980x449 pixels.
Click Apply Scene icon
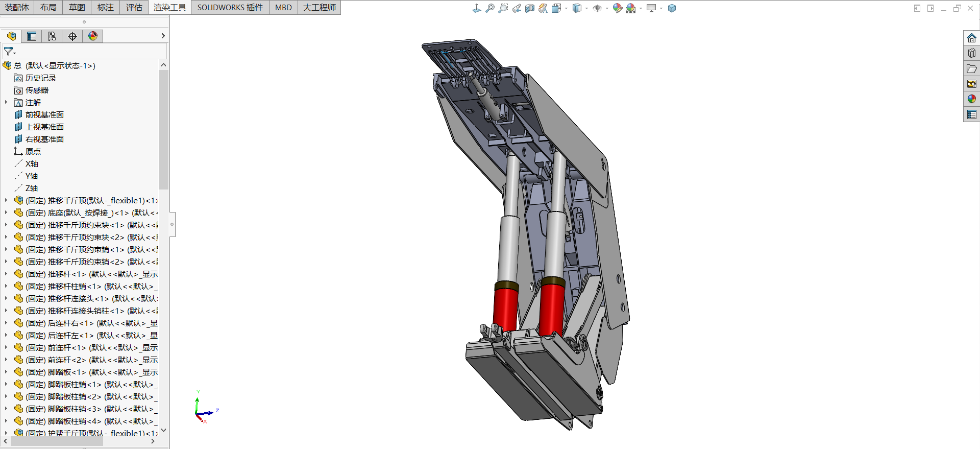[x=631, y=8]
